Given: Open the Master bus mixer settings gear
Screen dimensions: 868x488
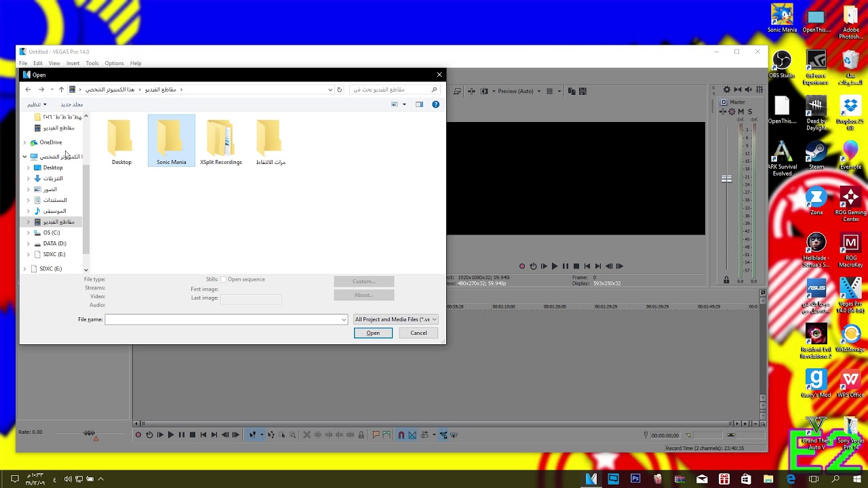Looking at the screenshot, I should [727, 89].
